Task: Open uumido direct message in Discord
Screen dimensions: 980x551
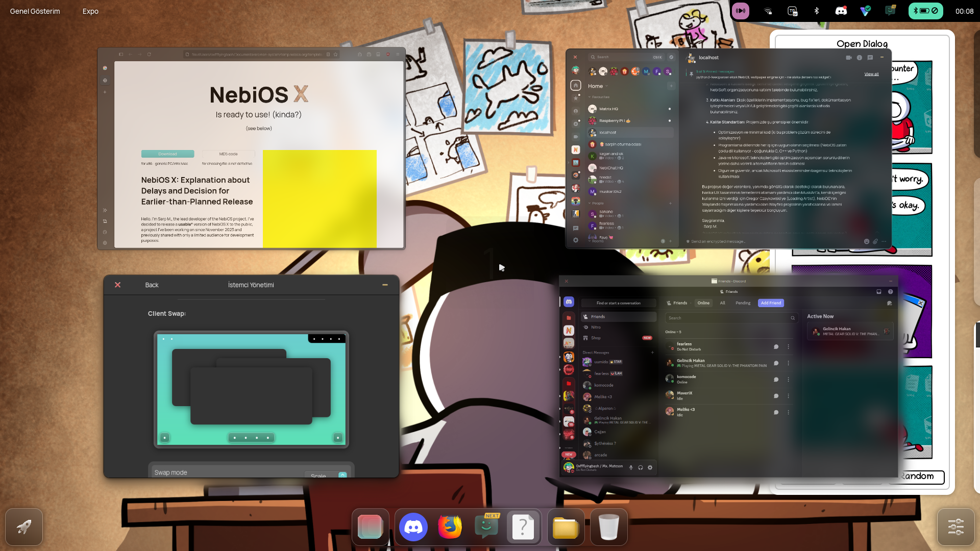Action: tap(618, 362)
